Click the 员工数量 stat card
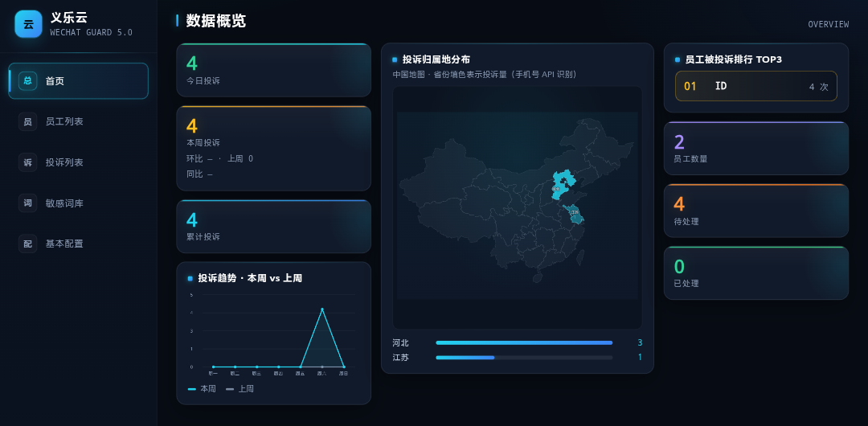 (756, 149)
